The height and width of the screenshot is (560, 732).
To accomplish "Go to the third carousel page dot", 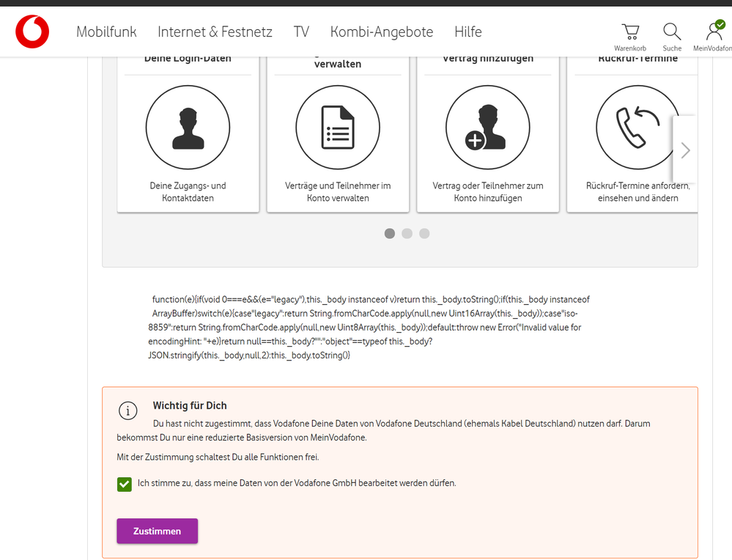I will pyautogui.click(x=424, y=233).
